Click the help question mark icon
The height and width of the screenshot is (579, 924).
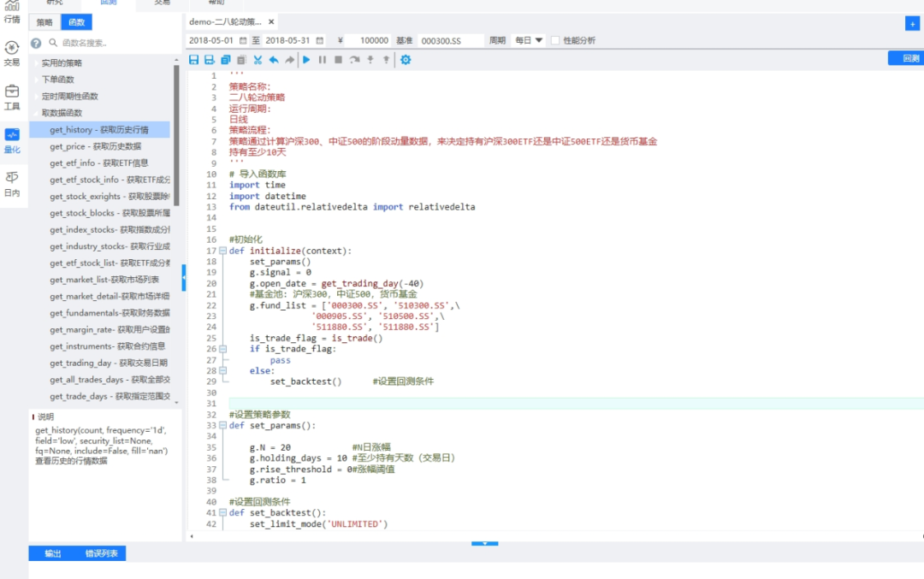(36, 43)
